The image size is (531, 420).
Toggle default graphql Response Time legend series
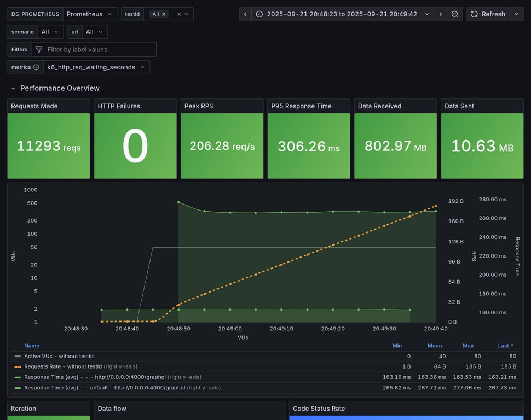[104, 388]
